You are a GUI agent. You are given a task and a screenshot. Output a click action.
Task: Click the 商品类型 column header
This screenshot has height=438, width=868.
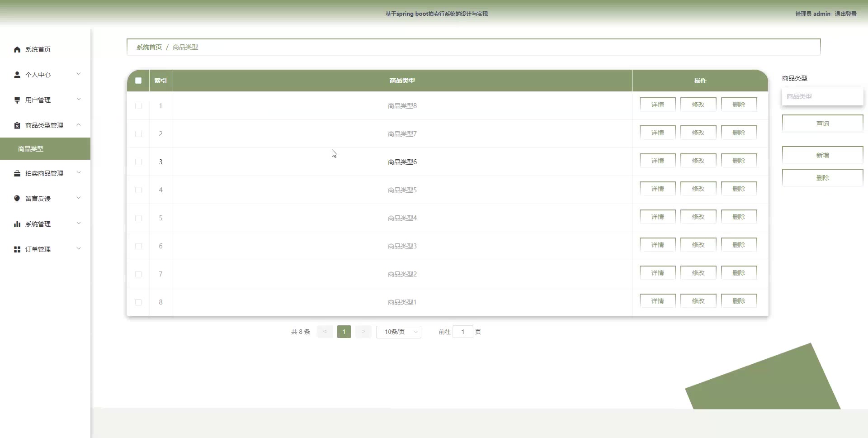tap(402, 81)
